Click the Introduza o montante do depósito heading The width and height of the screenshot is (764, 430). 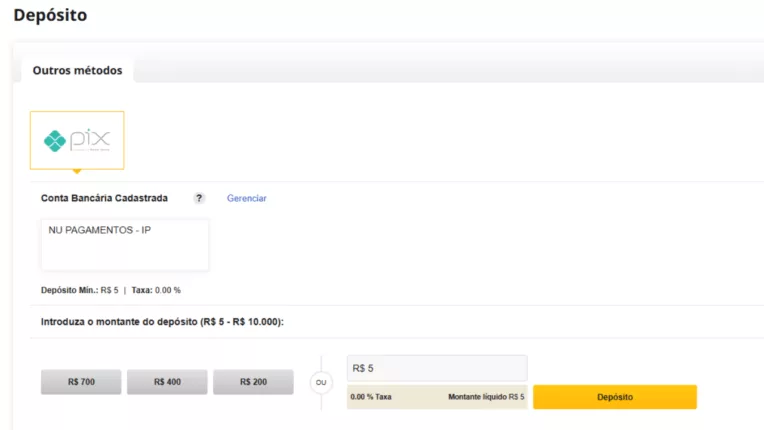click(162, 322)
